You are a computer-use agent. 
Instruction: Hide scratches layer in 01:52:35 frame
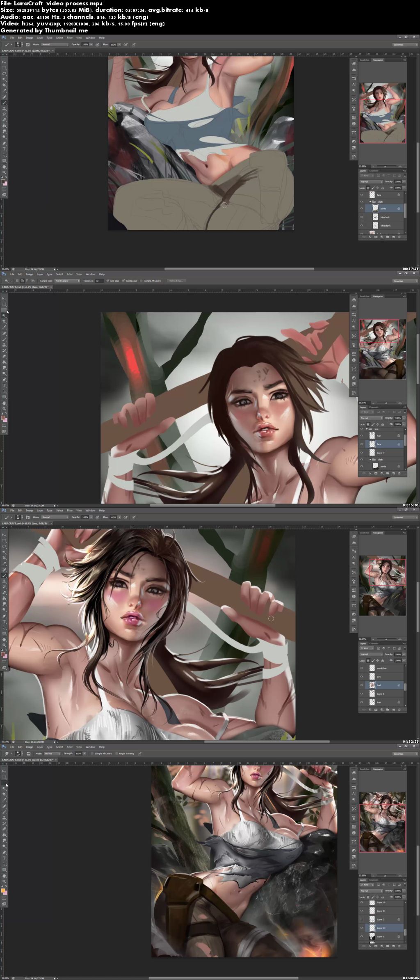361,668
